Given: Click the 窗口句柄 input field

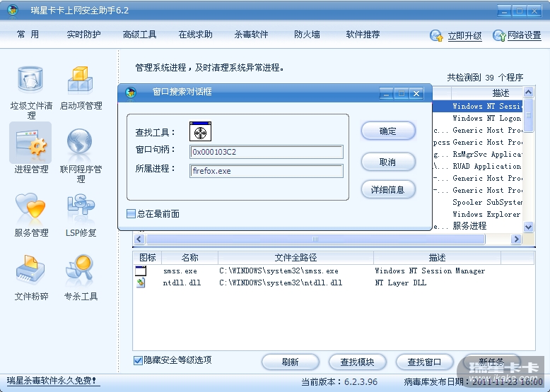Looking at the screenshot, I should click(267, 152).
